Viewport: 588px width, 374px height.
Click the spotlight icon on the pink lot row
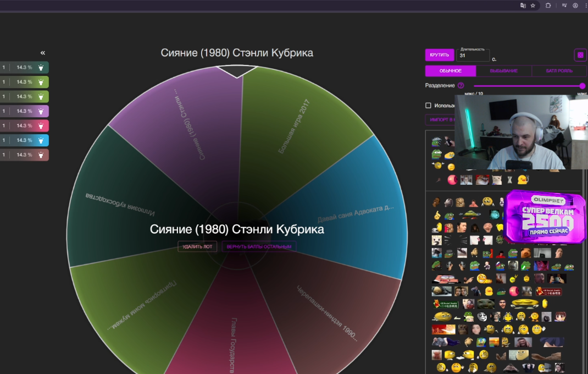click(41, 126)
